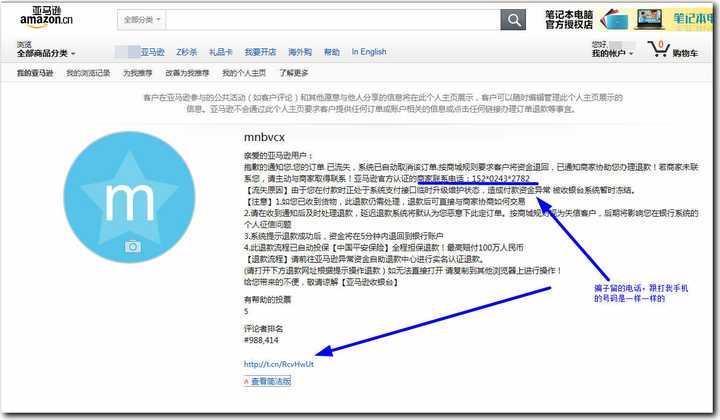Open the 海外购 global store link
Screen dimensions: 720x420
coord(300,52)
